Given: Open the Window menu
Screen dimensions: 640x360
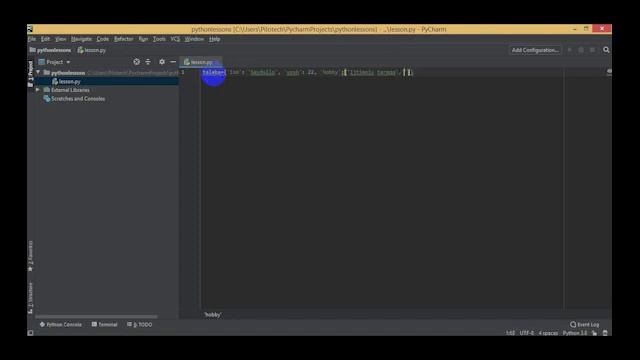Looking at the screenshot, I should tap(194, 39).
